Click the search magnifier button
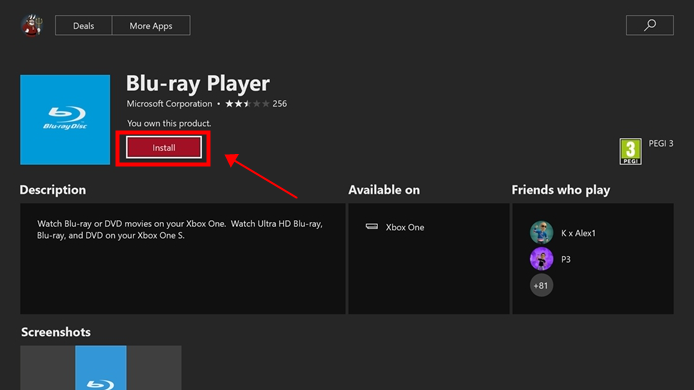This screenshot has height=390, width=694. click(x=649, y=25)
